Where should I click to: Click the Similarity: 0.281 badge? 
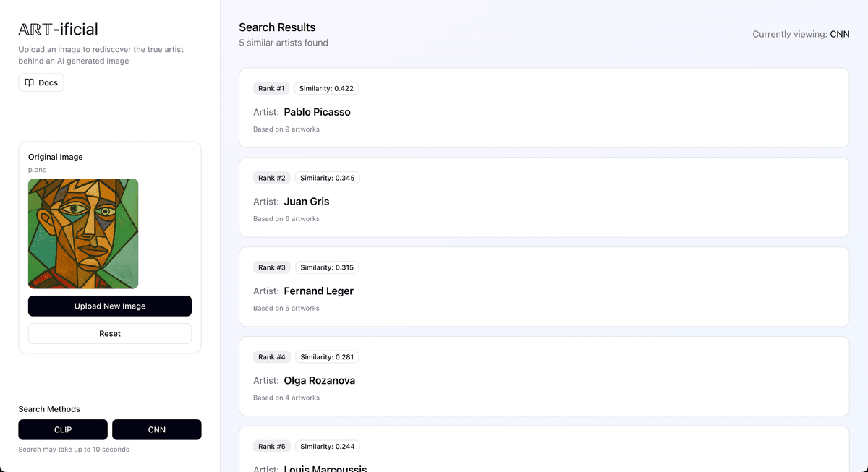pyautogui.click(x=327, y=357)
